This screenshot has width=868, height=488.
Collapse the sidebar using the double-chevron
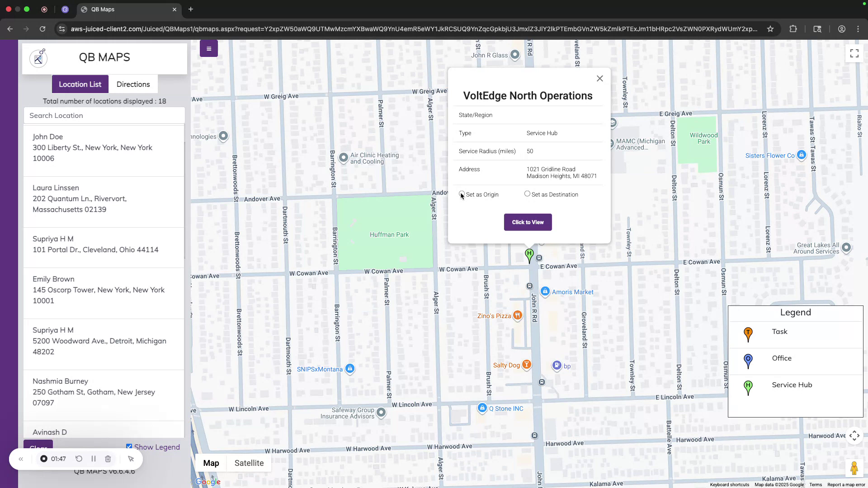pos(21,459)
